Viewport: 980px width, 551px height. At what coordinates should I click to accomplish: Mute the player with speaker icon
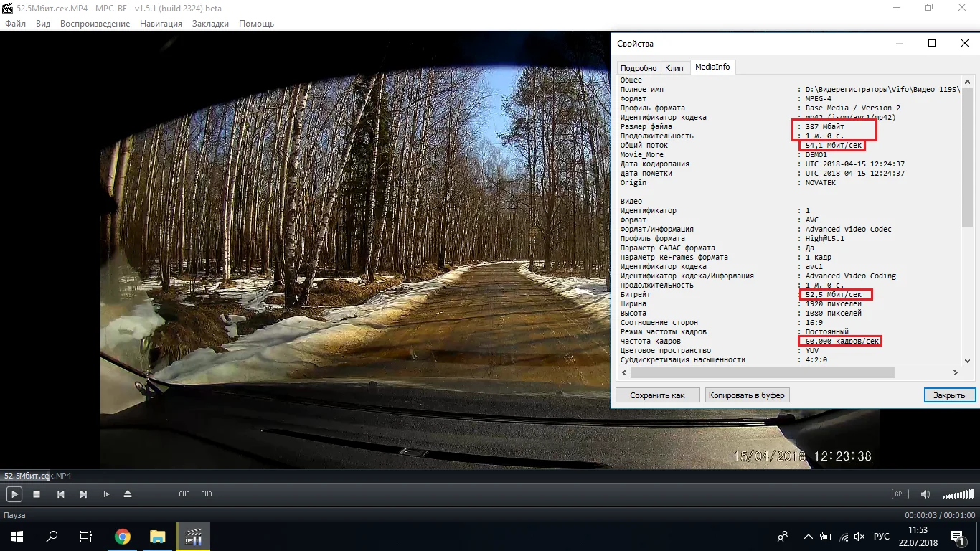[925, 494]
